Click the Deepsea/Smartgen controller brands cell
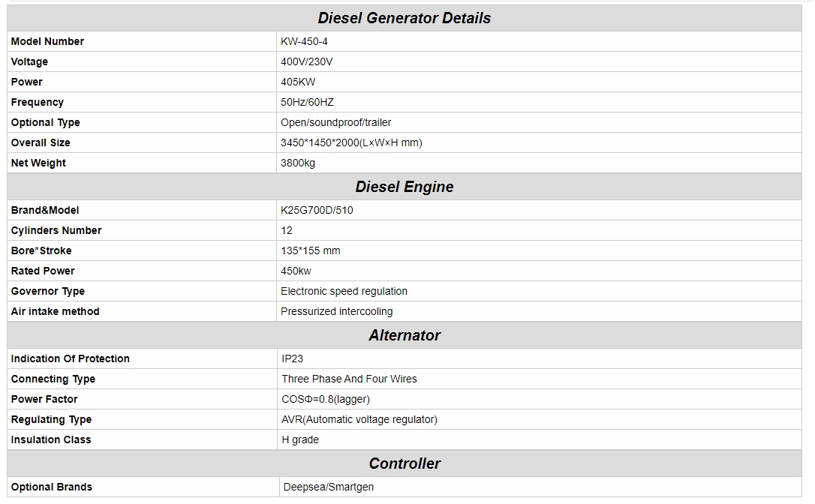This screenshot has width=815, height=504. (x=328, y=487)
